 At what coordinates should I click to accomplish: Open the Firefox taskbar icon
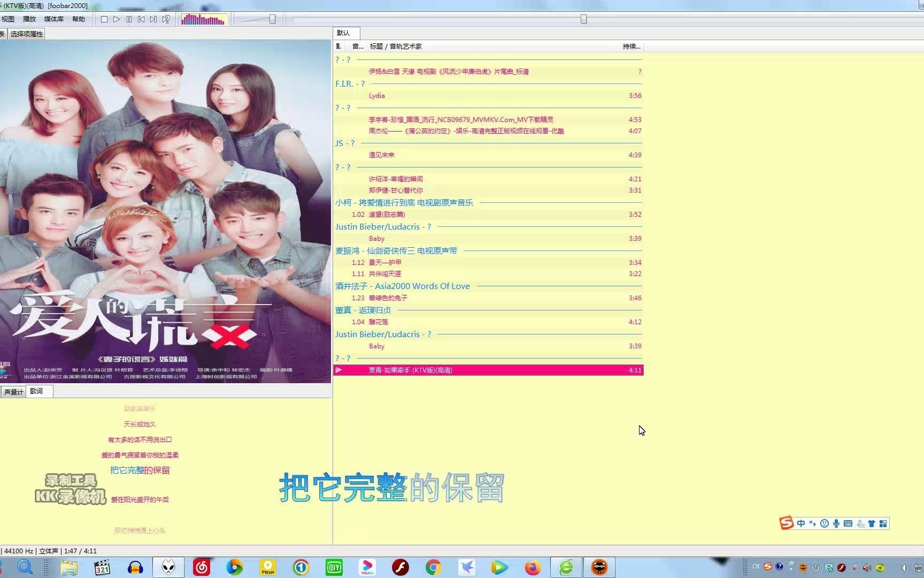click(x=533, y=567)
